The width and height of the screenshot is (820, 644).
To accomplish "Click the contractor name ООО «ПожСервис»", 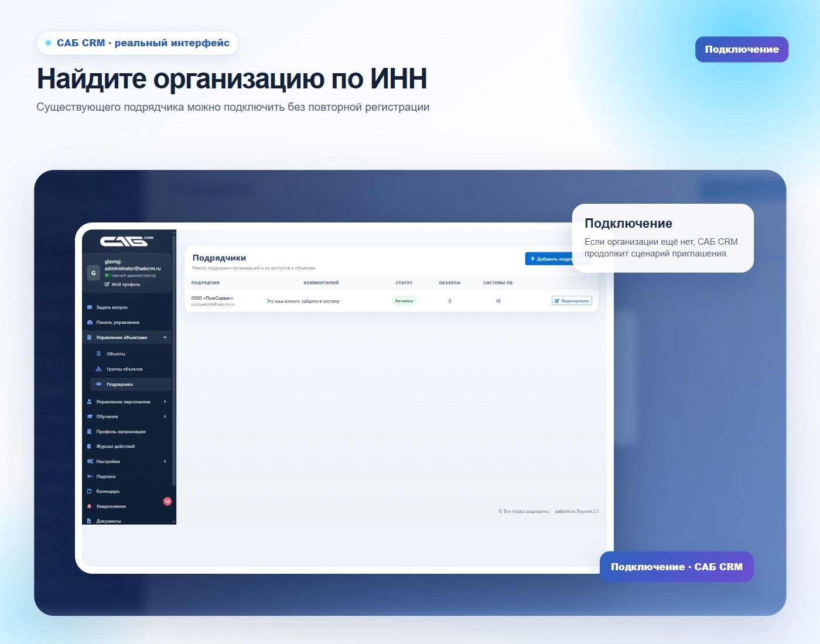I will click(212, 298).
